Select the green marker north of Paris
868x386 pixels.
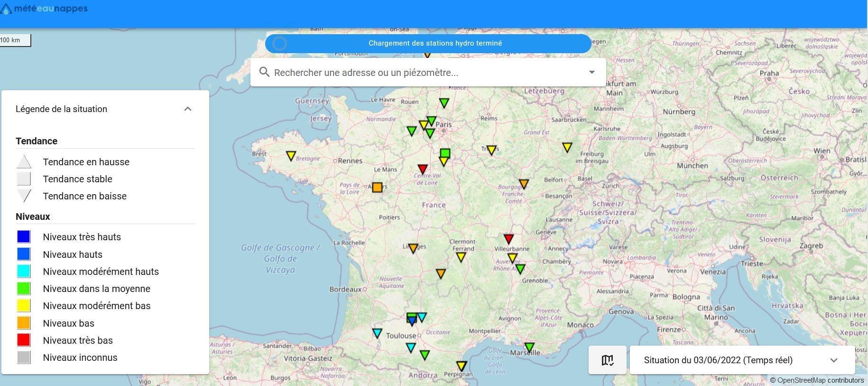click(444, 103)
